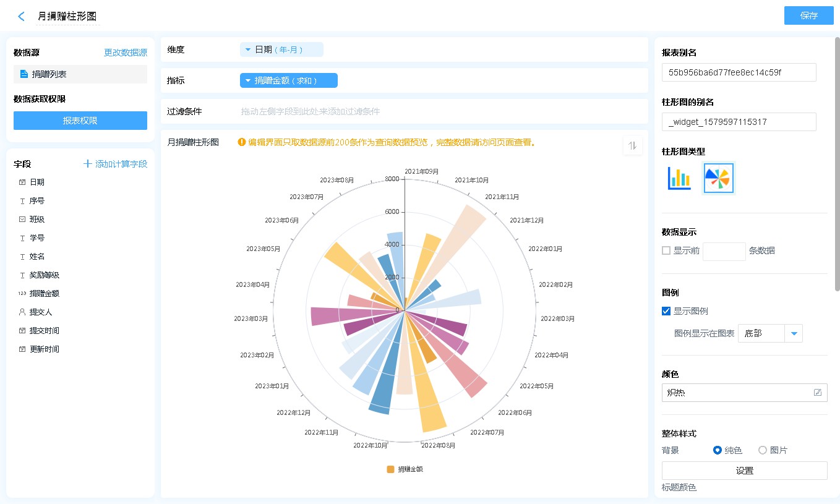Image resolution: width=840 pixels, height=504 pixels.
Task: Select the 图片 background radio button
Action: click(x=763, y=450)
